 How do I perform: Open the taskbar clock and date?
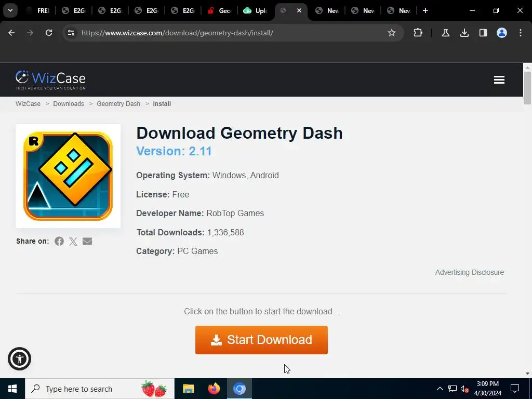click(487, 389)
